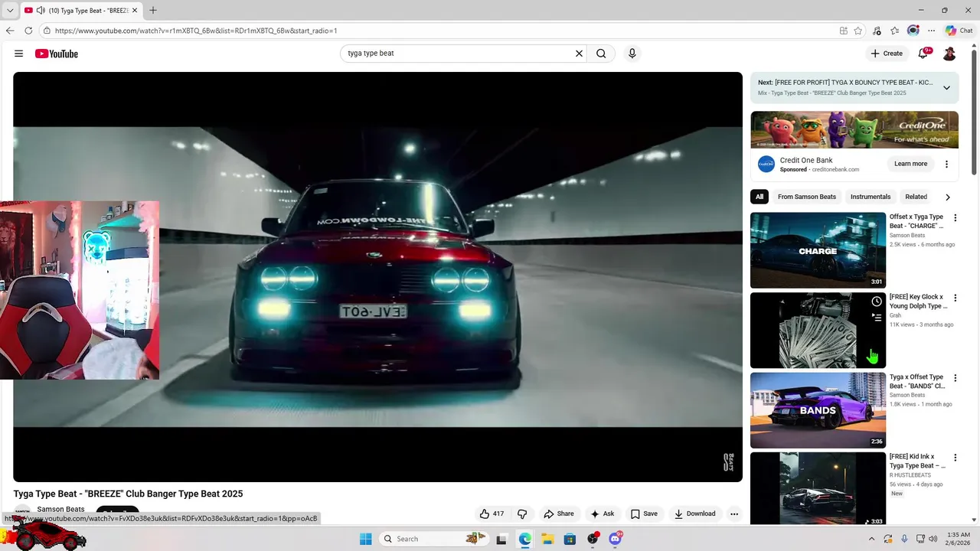
Task: Open the Samson Beats channel name
Action: [x=60, y=509]
